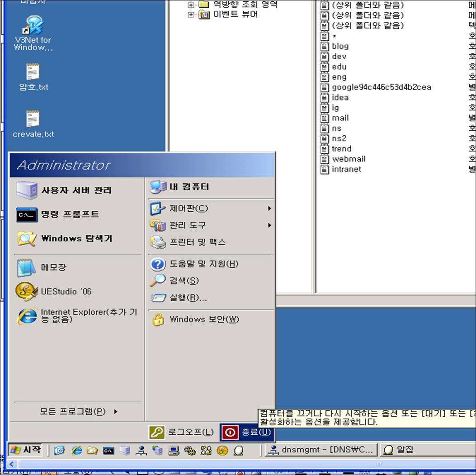Expand the 이벤트 뷰어 tree node
The height and width of the screenshot is (475, 476).
tap(191, 14)
